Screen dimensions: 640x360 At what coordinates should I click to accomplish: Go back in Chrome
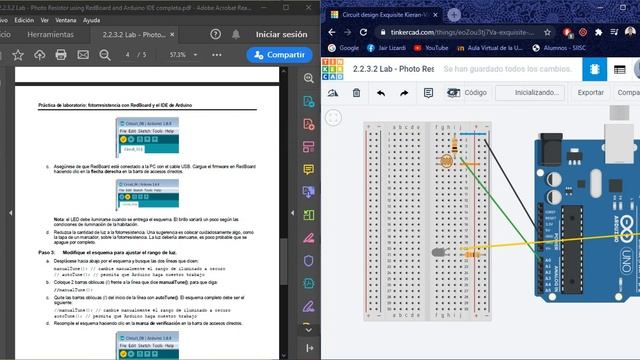tap(332, 32)
